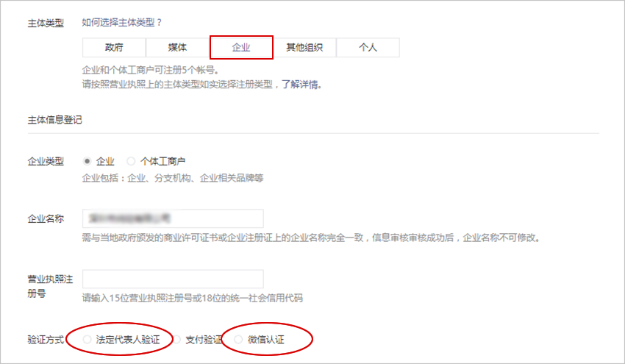The image size is (625, 364).
Task: Focus the 企业名称 input field
Action: coord(173,218)
